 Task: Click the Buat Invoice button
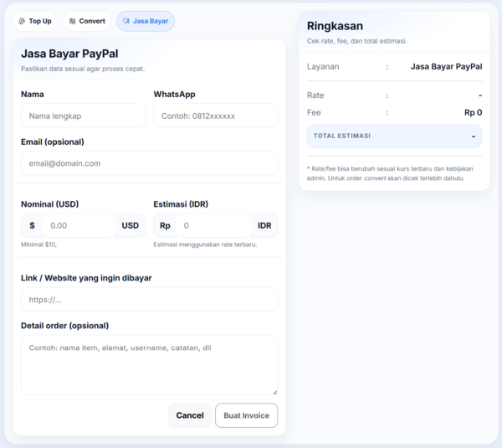[247, 415]
